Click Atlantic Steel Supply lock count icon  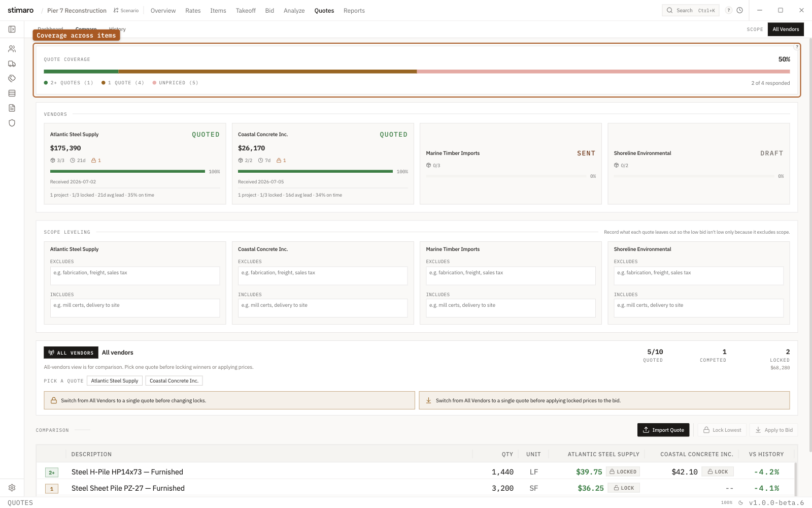click(x=93, y=160)
